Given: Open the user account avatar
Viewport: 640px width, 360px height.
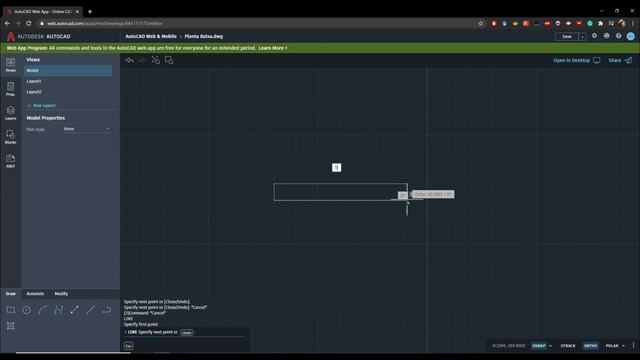Looking at the screenshot, I should pos(631,36).
